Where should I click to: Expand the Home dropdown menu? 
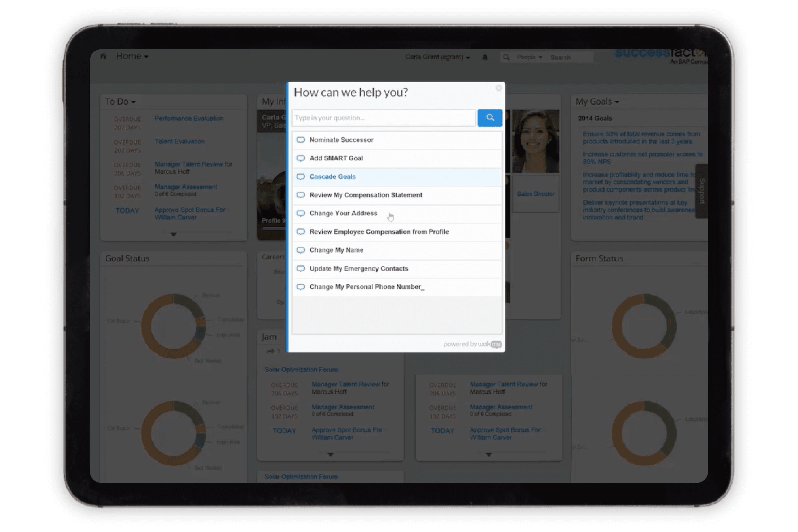click(x=132, y=56)
